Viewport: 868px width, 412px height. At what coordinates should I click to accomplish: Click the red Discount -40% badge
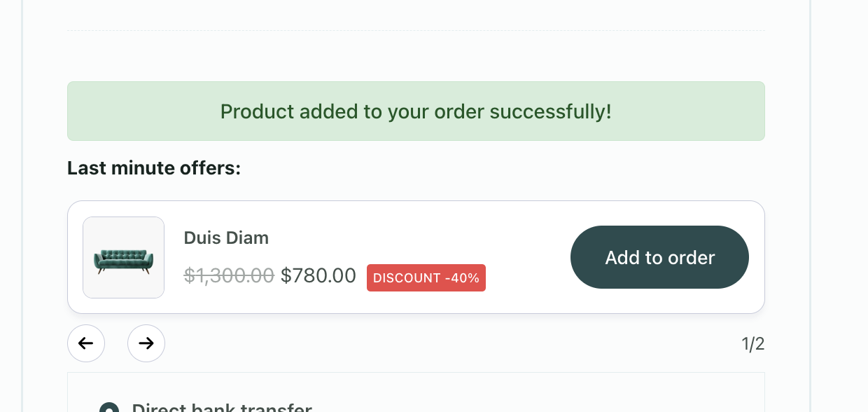tap(426, 277)
